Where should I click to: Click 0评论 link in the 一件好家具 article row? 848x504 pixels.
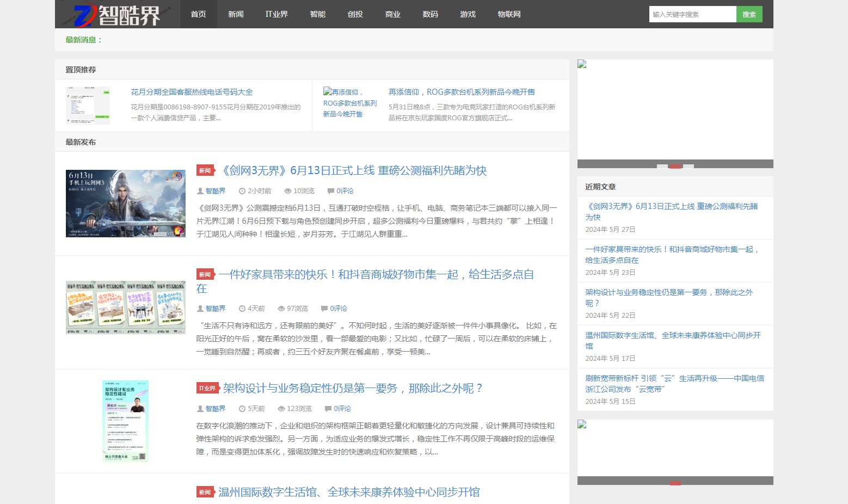pyautogui.click(x=339, y=309)
